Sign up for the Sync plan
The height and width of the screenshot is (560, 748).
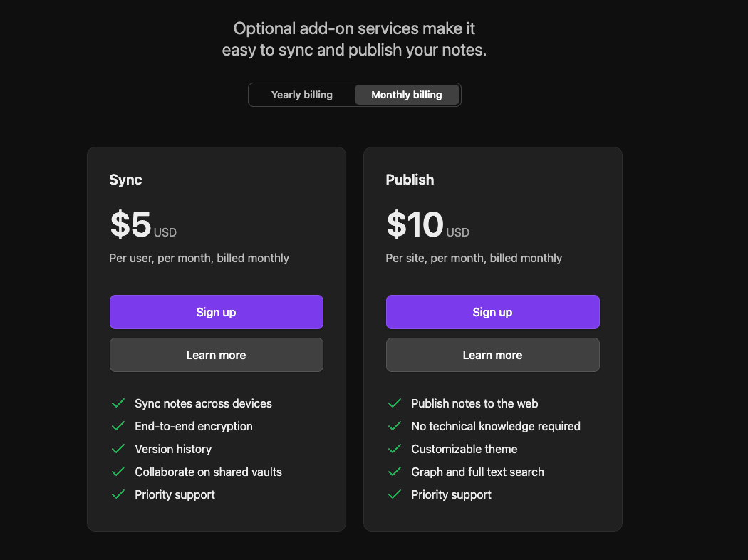coord(217,312)
